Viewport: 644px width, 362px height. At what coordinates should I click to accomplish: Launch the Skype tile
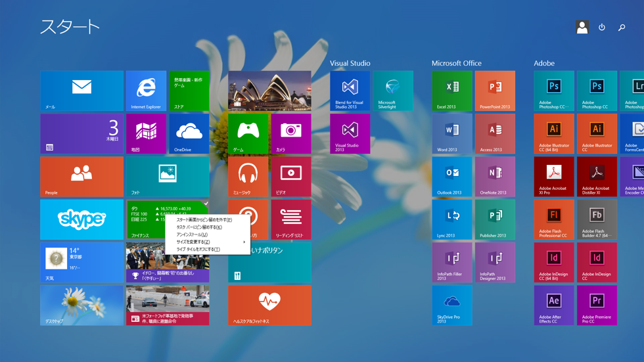pyautogui.click(x=81, y=219)
